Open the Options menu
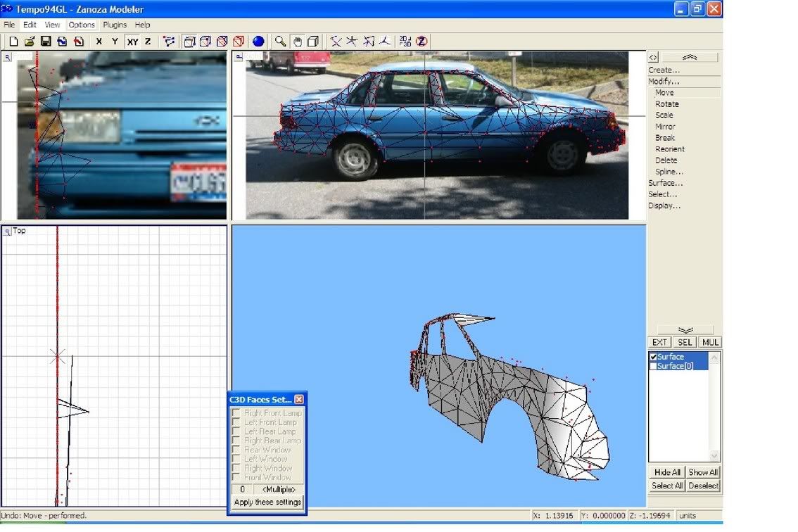The width and height of the screenshot is (798, 532). click(82, 25)
